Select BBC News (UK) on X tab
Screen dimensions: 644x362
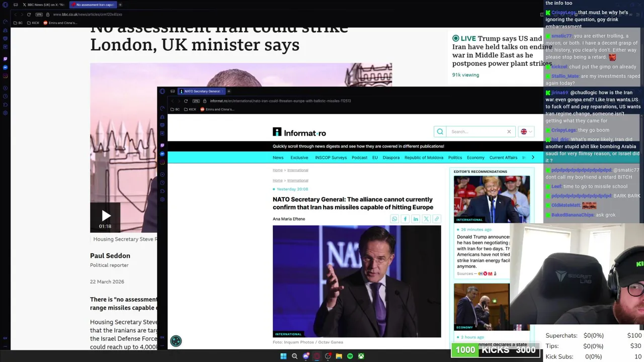(43, 5)
